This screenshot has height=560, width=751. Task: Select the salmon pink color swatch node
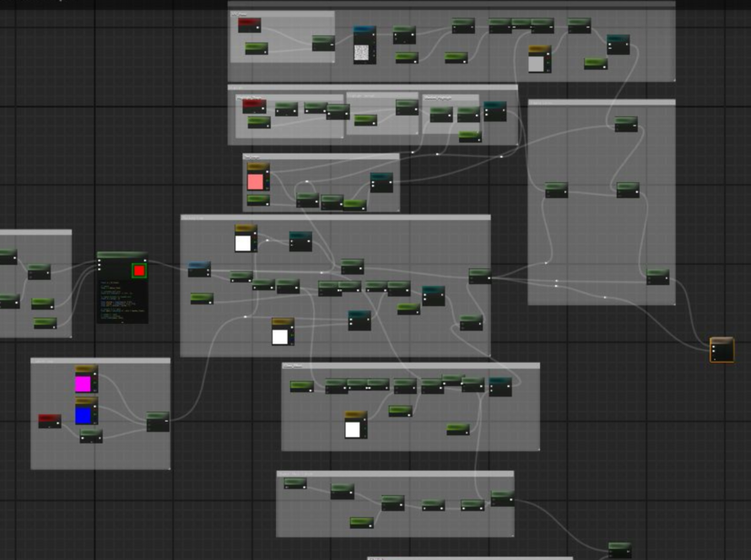click(x=256, y=181)
